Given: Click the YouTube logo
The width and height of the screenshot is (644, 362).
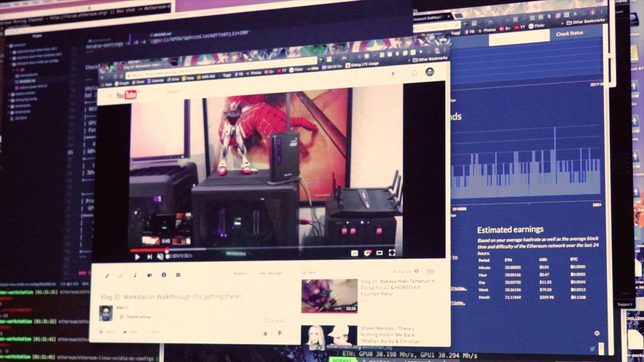Looking at the screenshot, I should point(126,95).
